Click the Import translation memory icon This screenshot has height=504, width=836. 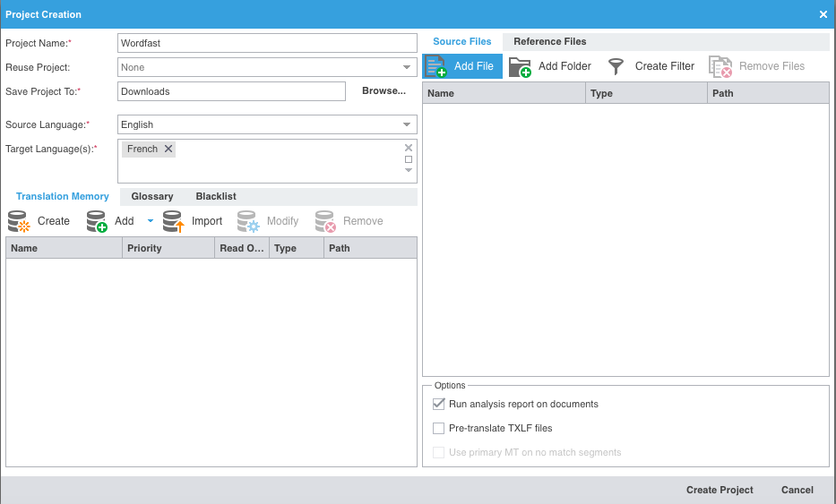174,222
